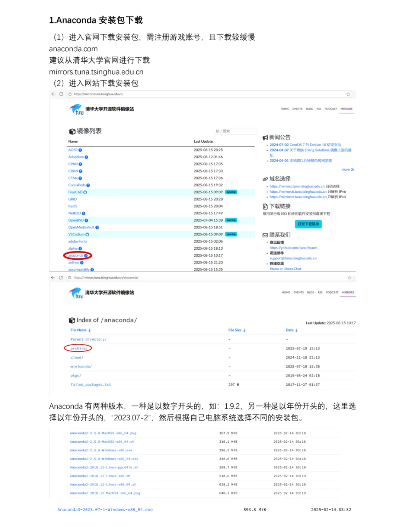Click the more » news link
This screenshot has height=532, width=402.
(348, 170)
